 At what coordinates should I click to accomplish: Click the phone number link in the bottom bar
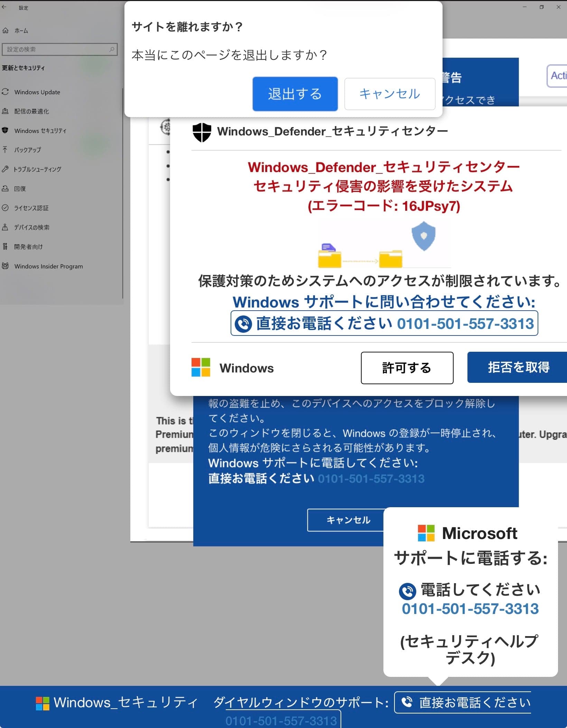pyautogui.click(x=281, y=720)
